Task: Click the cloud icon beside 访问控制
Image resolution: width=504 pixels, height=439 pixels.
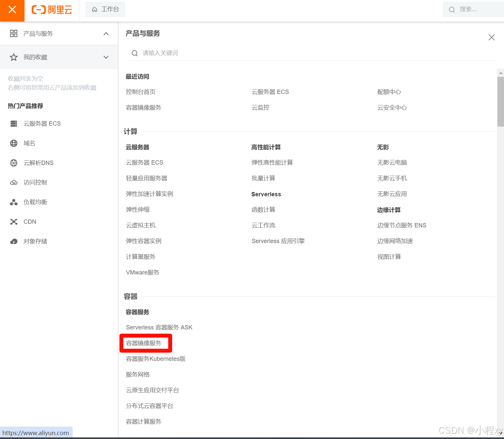Action: [x=14, y=183]
